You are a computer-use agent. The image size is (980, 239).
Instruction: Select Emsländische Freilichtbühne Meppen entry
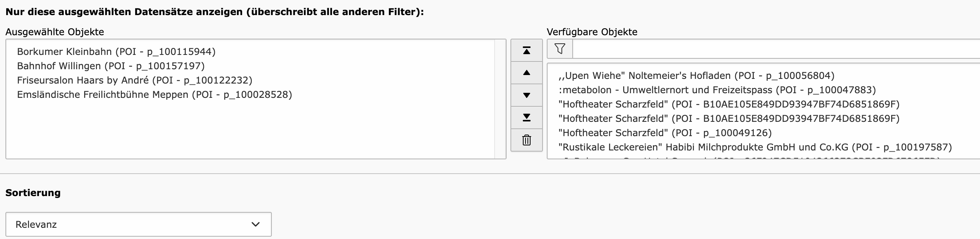(x=154, y=94)
